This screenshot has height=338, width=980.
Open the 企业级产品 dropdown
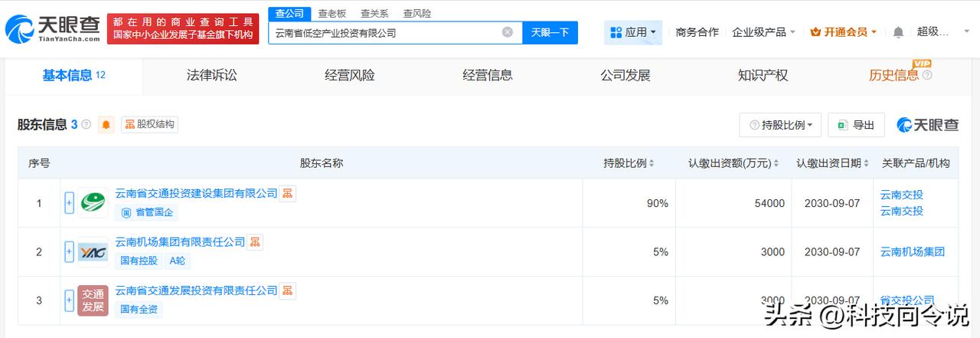pyautogui.click(x=763, y=32)
